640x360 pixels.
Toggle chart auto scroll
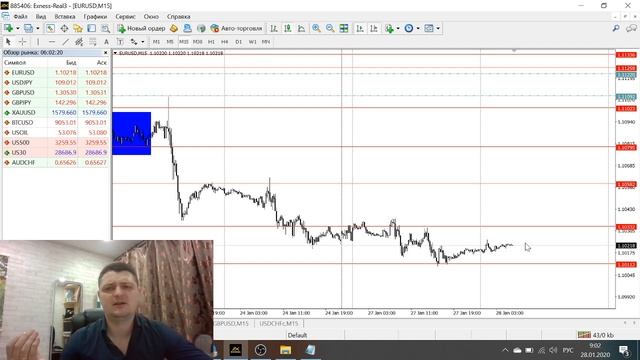coord(360,28)
